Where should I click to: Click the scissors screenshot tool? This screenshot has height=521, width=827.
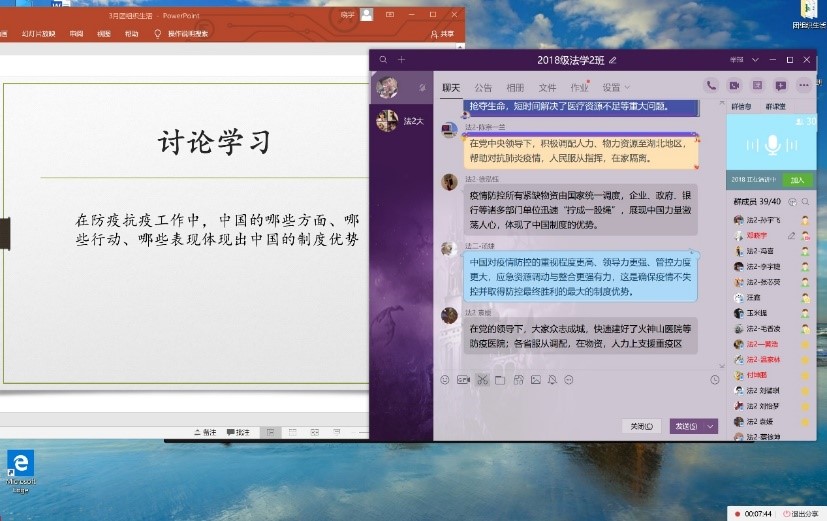pos(481,379)
